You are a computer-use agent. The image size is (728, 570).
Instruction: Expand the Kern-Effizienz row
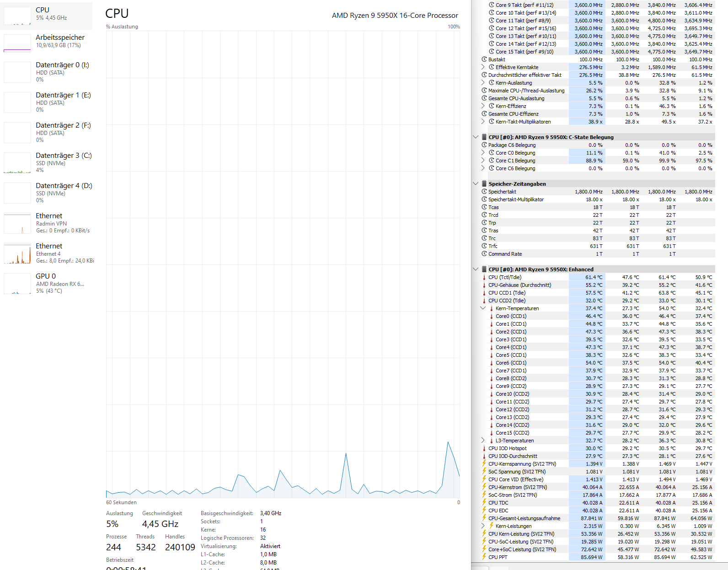point(483,106)
